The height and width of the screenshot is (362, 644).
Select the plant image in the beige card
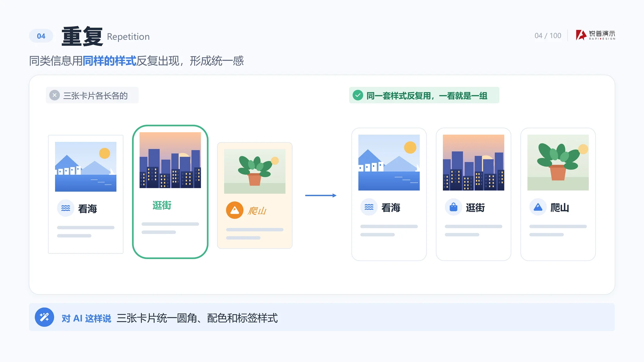pyautogui.click(x=255, y=171)
